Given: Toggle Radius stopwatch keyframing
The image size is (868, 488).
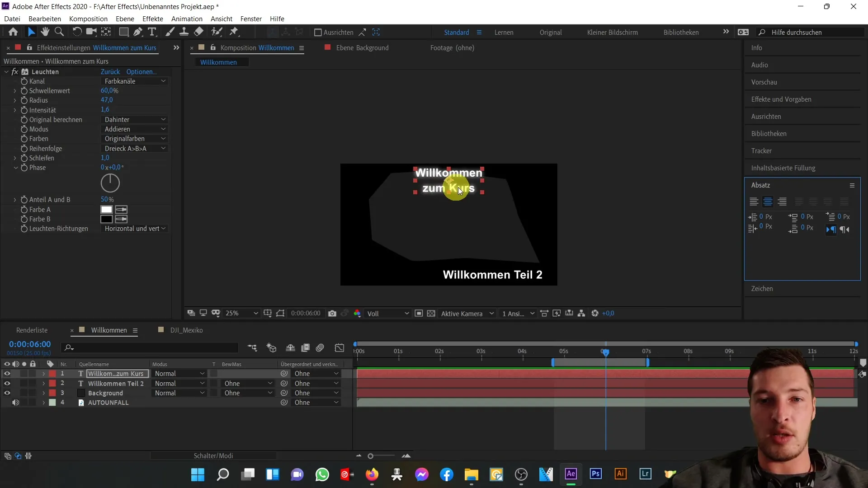Looking at the screenshot, I should click(24, 100).
